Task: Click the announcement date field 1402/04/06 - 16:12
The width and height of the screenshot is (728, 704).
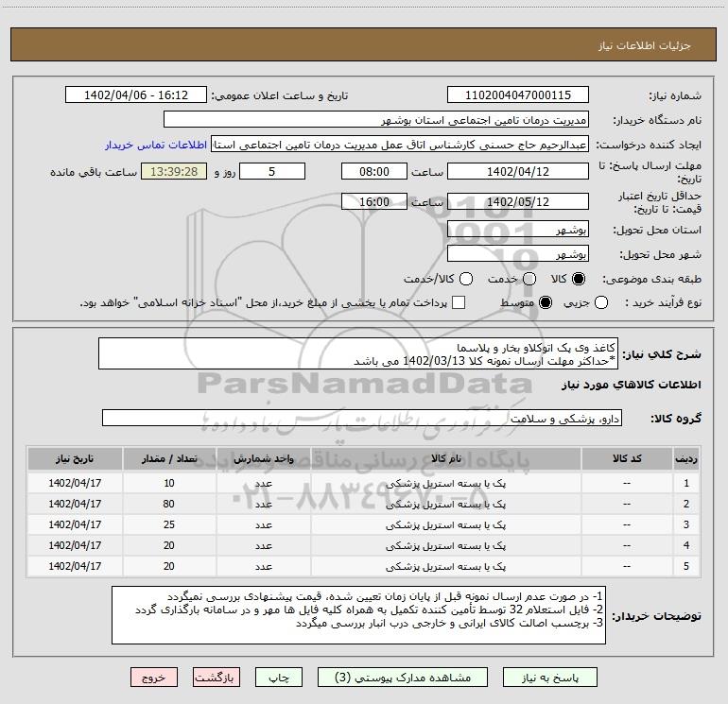Action: tap(136, 94)
